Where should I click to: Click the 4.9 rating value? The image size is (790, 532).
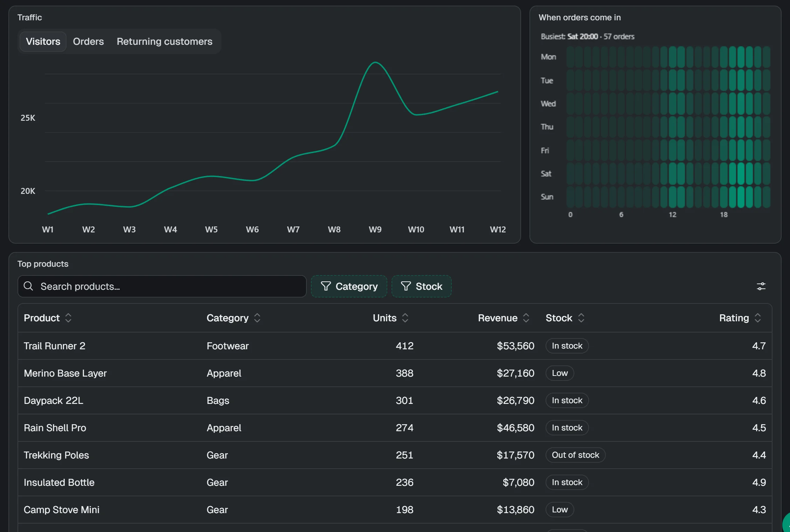[x=759, y=482]
